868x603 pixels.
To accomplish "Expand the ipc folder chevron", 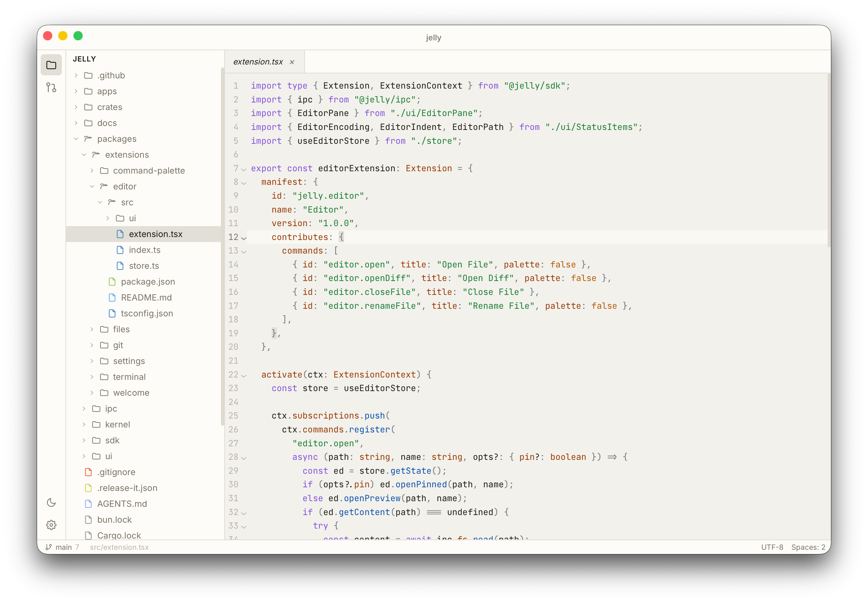I will click(84, 408).
